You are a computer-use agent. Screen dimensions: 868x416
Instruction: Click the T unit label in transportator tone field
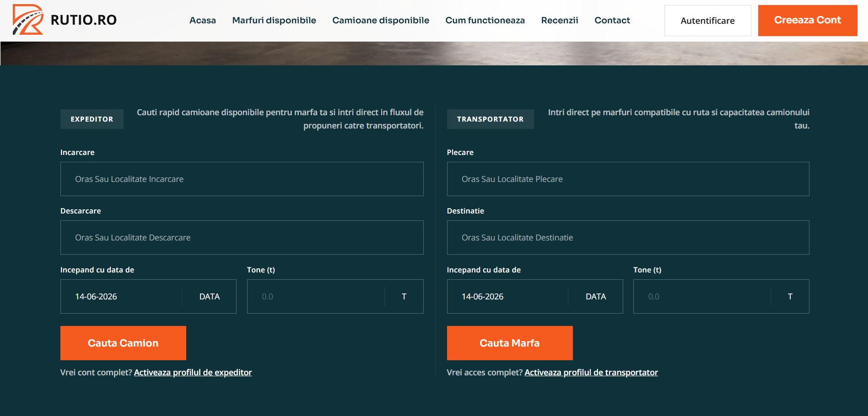(790, 296)
